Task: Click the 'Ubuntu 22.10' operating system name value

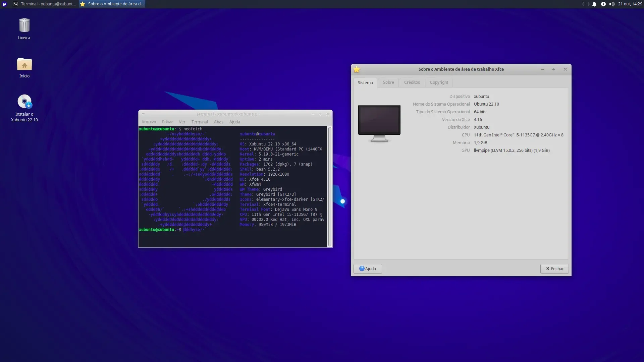Action: [486, 104]
